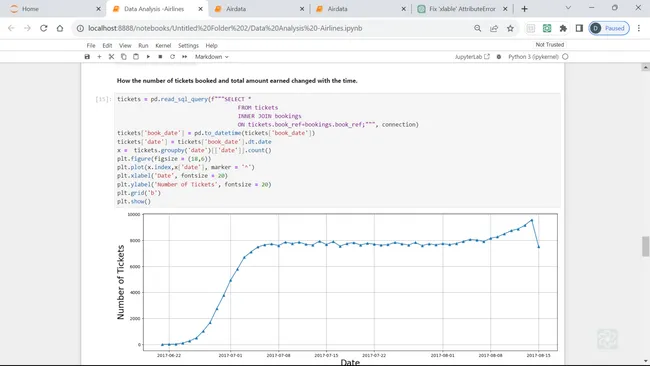
Task: Switch to Fix 'xlable' AttributeError tab
Action: pyautogui.click(x=462, y=9)
